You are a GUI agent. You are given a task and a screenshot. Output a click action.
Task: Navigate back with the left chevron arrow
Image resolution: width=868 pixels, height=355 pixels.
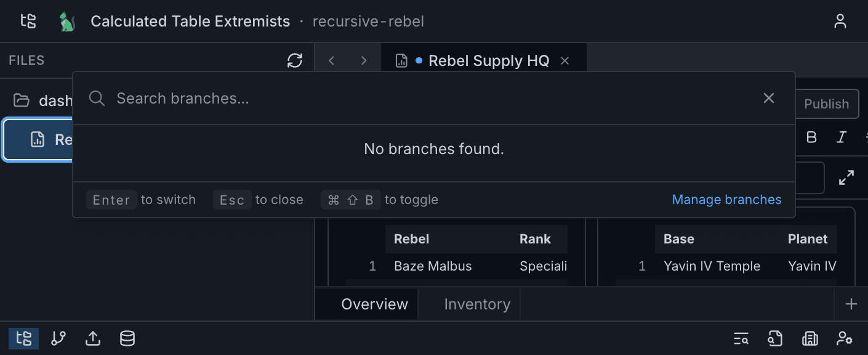tap(331, 60)
